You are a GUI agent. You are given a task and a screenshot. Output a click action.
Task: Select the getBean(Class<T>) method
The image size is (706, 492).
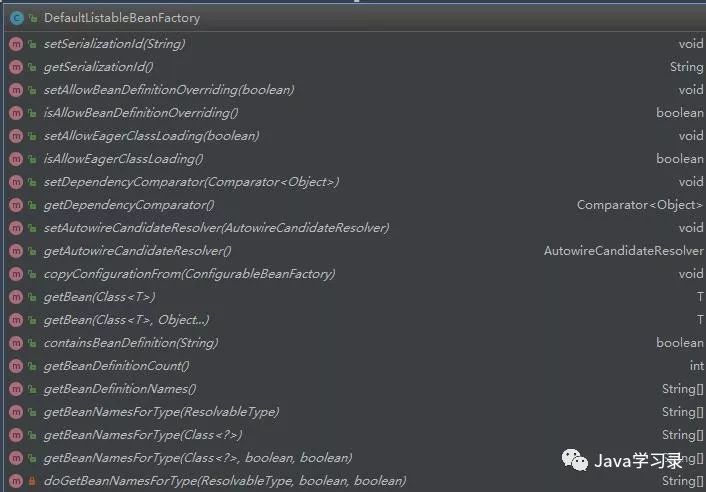tap(100, 297)
